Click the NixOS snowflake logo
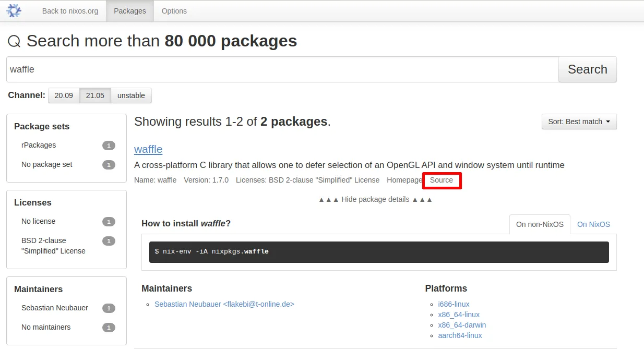Image resolution: width=644 pixels, height=350 pixels. pyautogui.click(x=13, y=10)
